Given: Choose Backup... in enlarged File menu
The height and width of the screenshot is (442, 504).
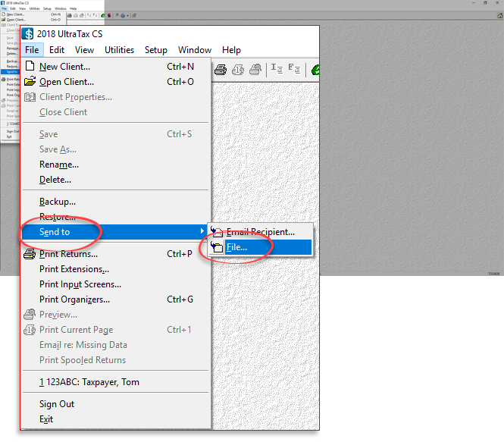Looking at the screenshot, I should click(x=116, y=202).
